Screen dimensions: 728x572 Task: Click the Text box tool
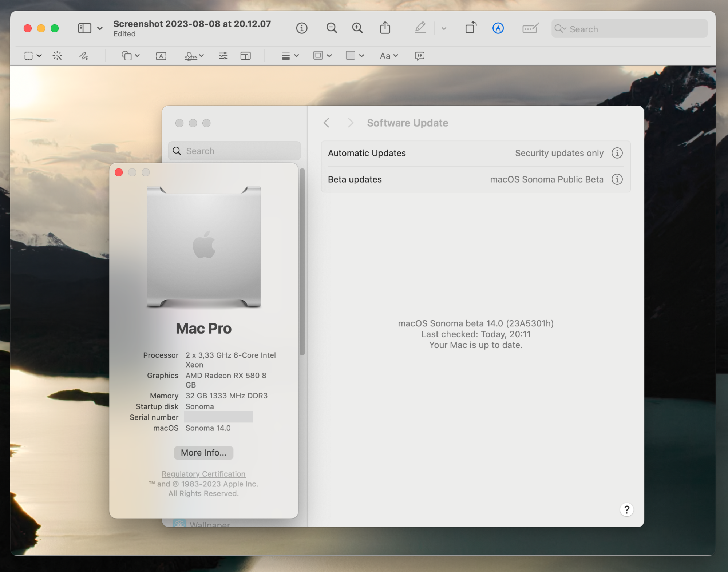[161, 56]
